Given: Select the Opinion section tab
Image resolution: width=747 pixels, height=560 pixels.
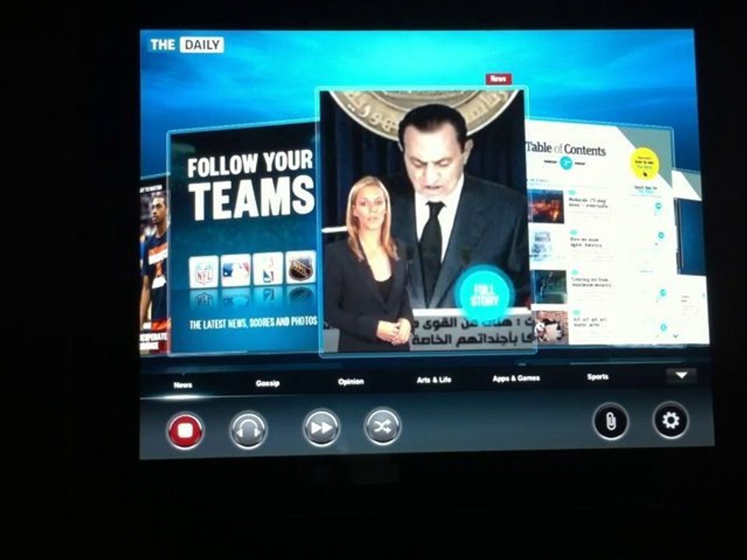Looking at the screenshot, I should coord(351,381).
